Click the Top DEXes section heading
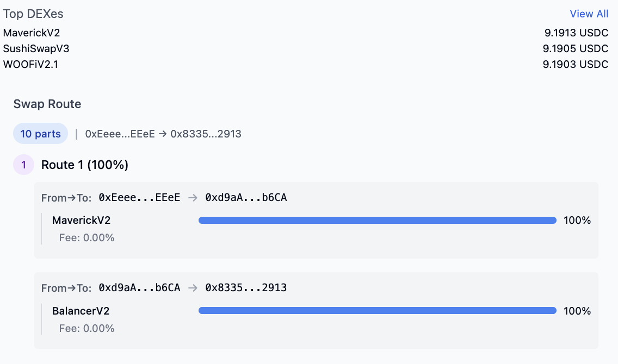Image resolution: width=618 pixels, height=364 pixels. [x=33, y=14]
